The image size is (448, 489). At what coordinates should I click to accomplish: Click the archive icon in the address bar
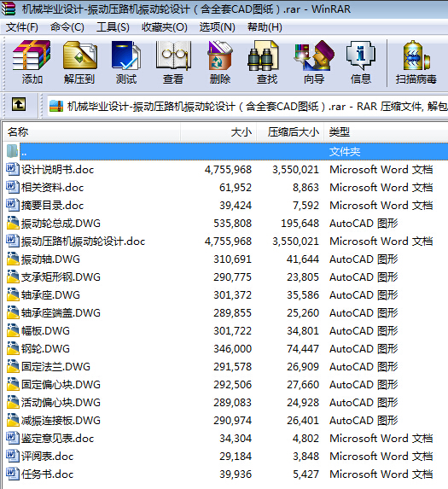[x=56, y=107]
